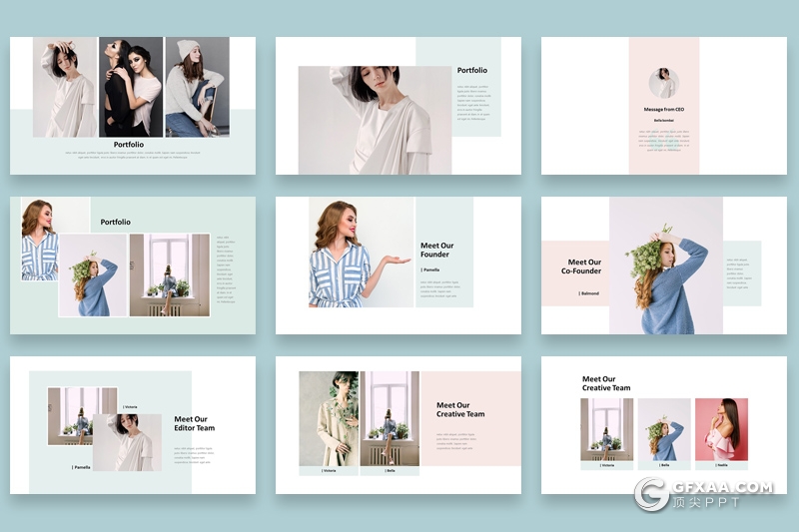Click the photo of woman wearing beanie
The width and height of the screenshot is (799, 532).
click(x=197, y=87)
